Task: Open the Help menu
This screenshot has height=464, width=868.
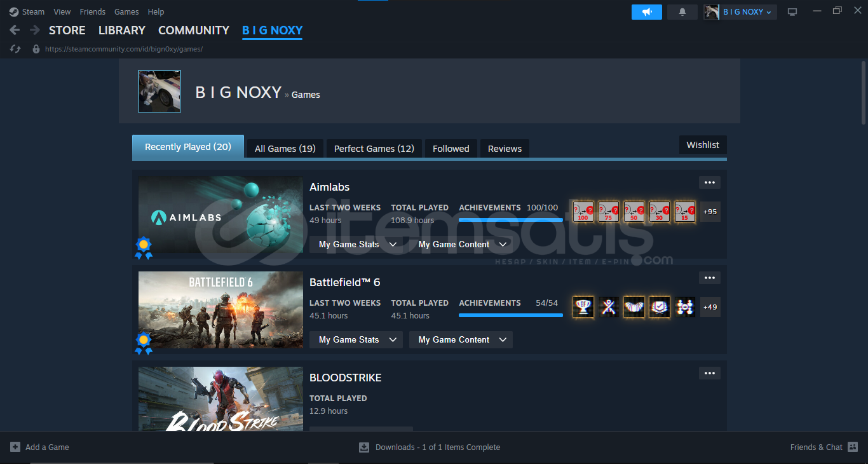Action: click(156, 12)
